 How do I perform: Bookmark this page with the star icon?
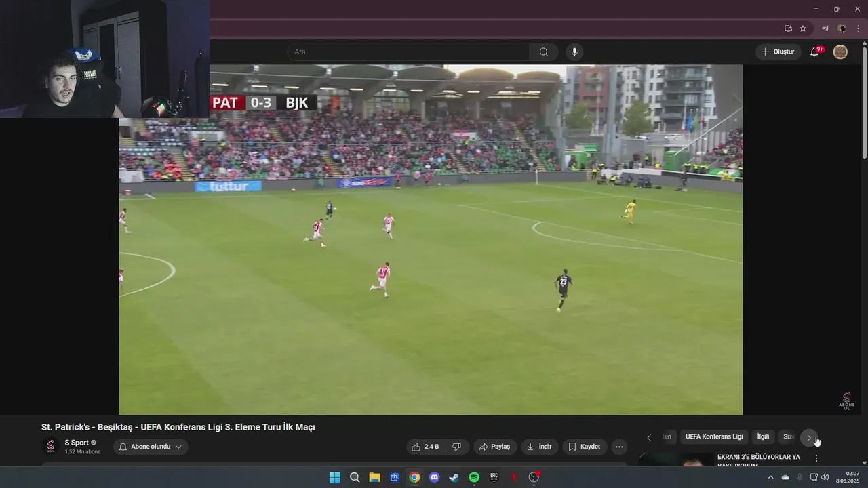pyautogui.click(x=803, y=28)
